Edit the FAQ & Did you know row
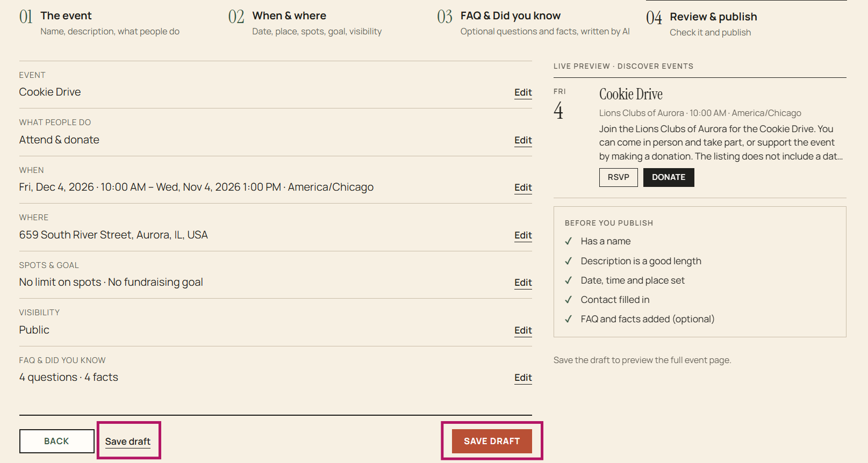 tap(523, 378)
